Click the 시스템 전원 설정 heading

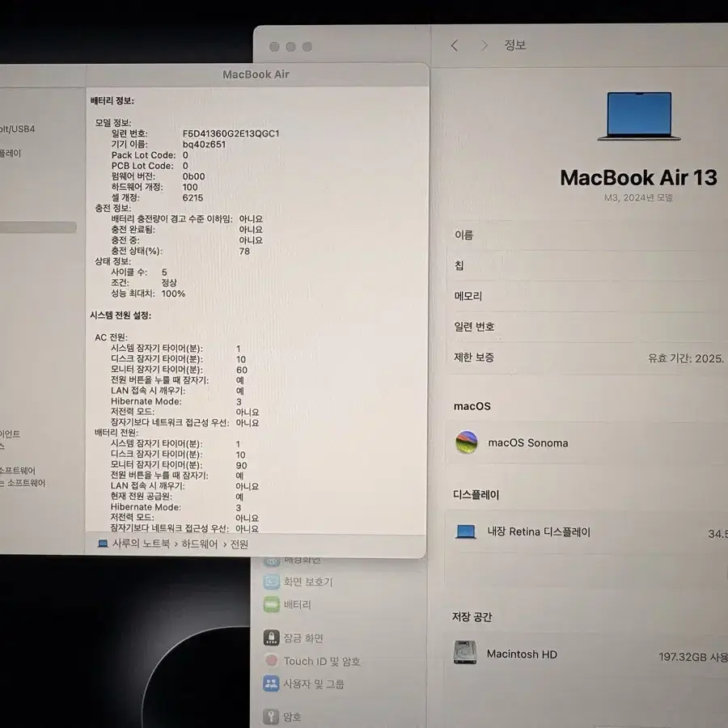pyautogui.click(x=121, y=315)
